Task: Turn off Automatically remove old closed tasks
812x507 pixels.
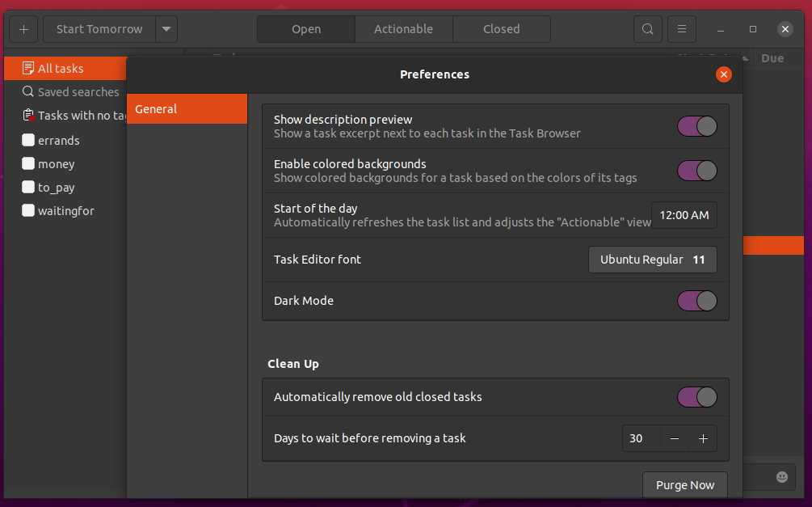Action: pos(696,397)
